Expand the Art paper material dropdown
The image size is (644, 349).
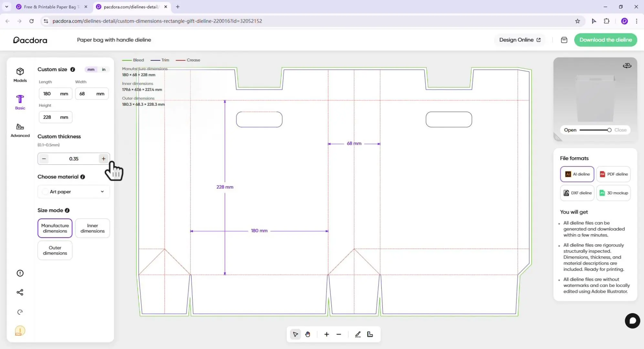pyautogui.click(x=74, y=192)
